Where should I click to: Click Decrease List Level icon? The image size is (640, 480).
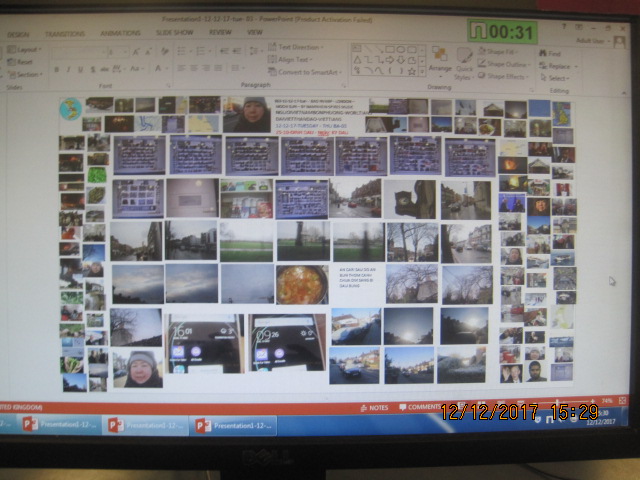(x=224, y=51)
